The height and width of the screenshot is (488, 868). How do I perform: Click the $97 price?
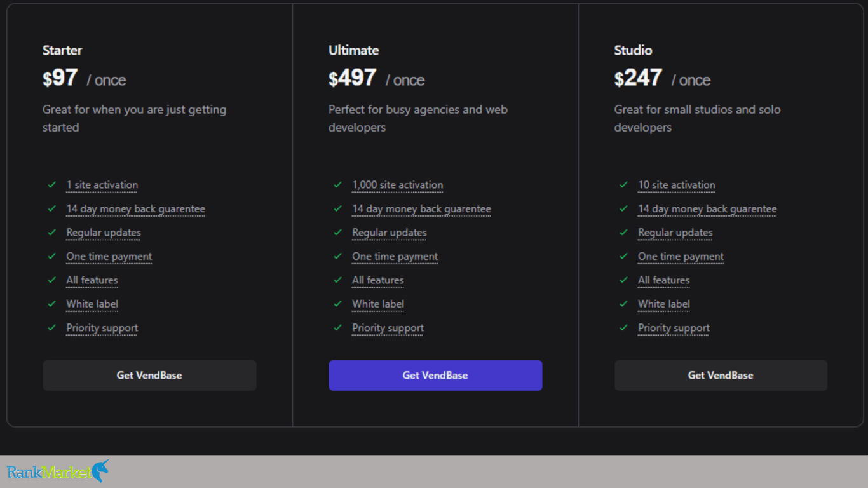coord(60,78)
